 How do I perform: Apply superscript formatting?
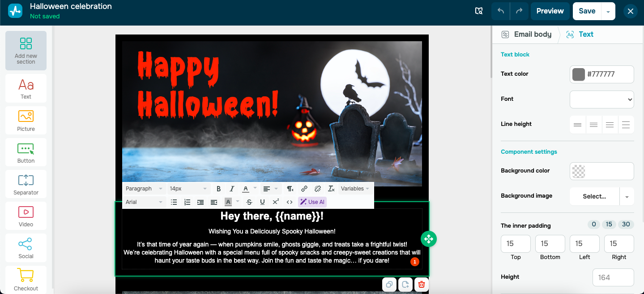[x=276, y=202]
